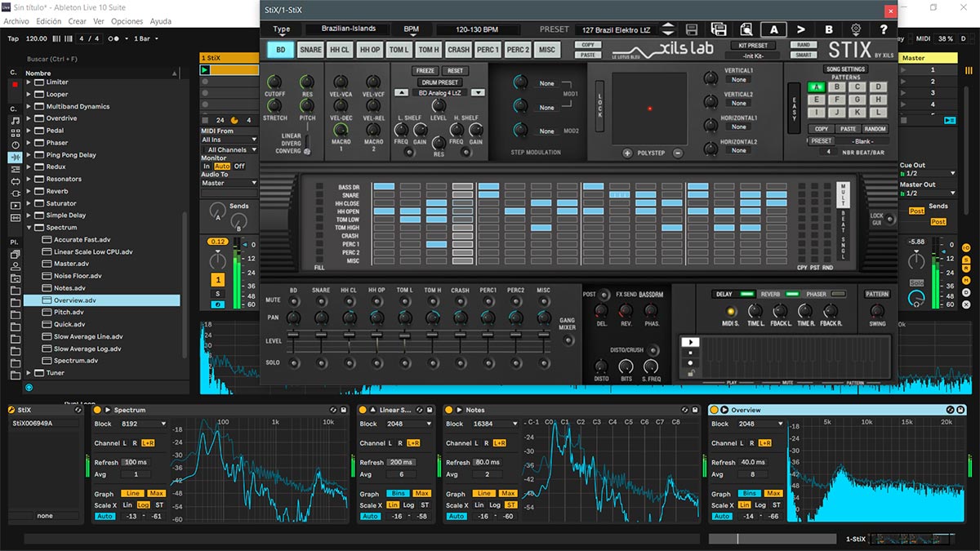Adjust the PITCH knob
The image size is (980, 551).
(x=307, y=106)
